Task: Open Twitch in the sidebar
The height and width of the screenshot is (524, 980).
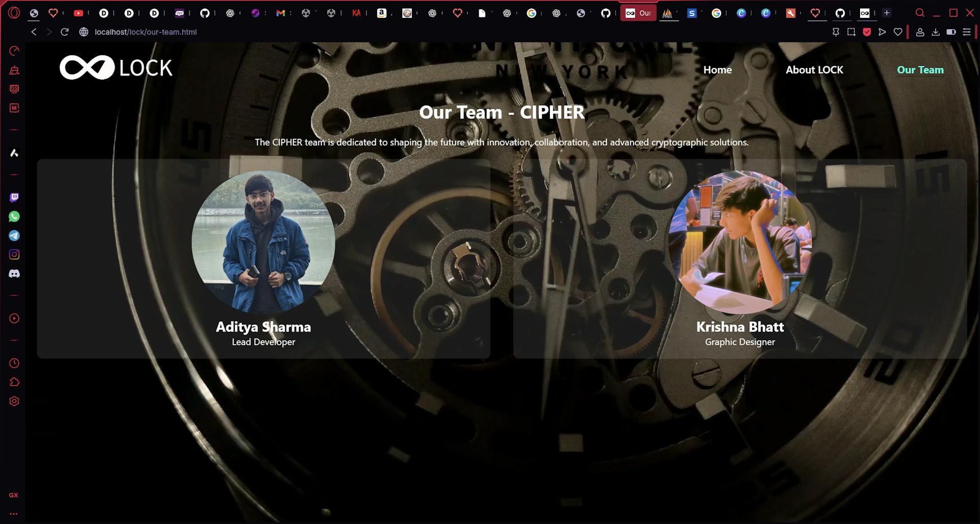Action: tap(14, 198)
